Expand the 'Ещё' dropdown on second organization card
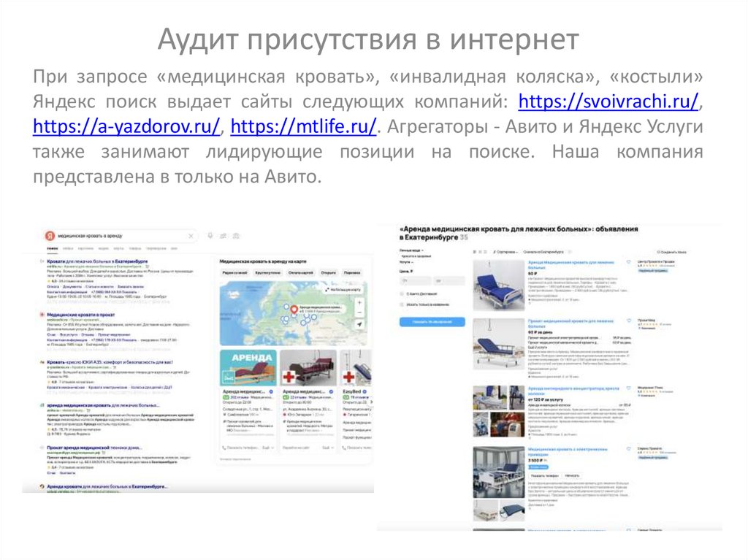Viewport: 748px width, 560px height. [327, 448]
